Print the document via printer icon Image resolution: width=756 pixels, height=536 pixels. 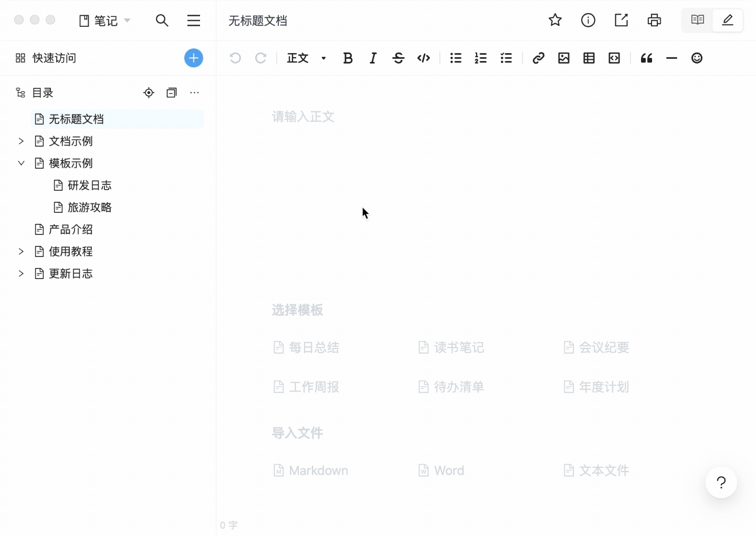pyautogui.click(x=654, y=20)
